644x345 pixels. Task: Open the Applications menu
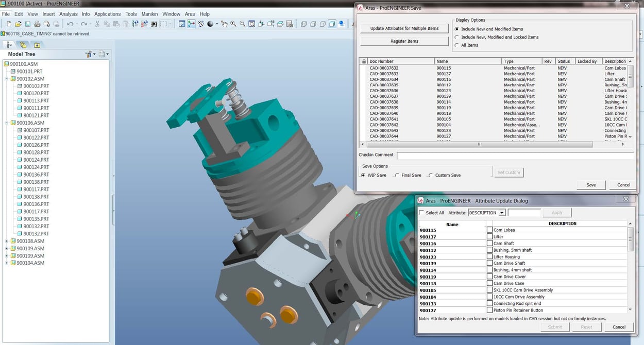(107, 14)
